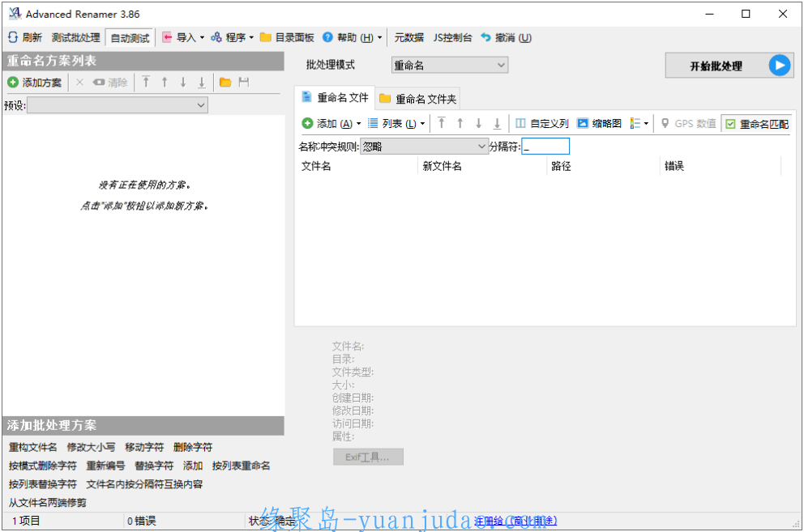This screenshot has height=532, width=804.
Task: Click the GPS 数值 button
Action: 689,124
